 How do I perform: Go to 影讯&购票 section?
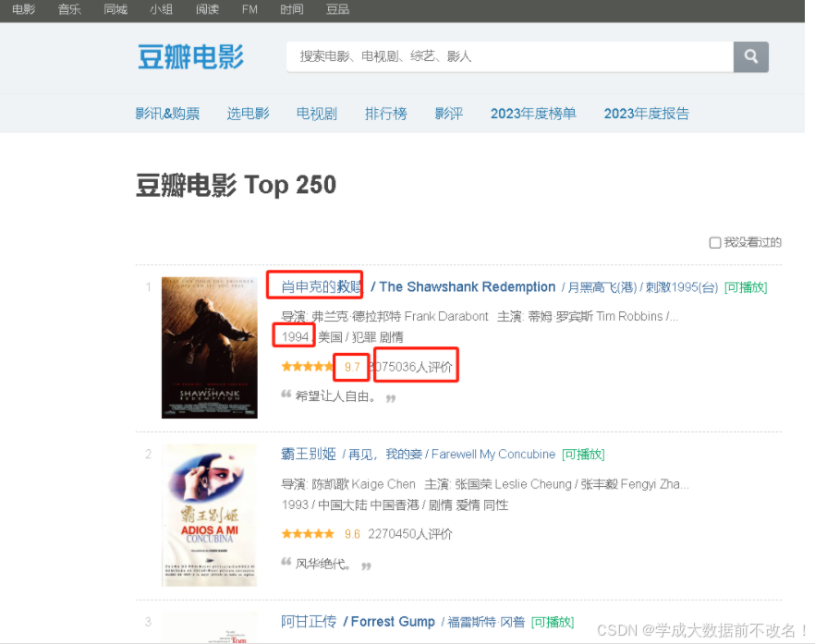tap(167, 114)
